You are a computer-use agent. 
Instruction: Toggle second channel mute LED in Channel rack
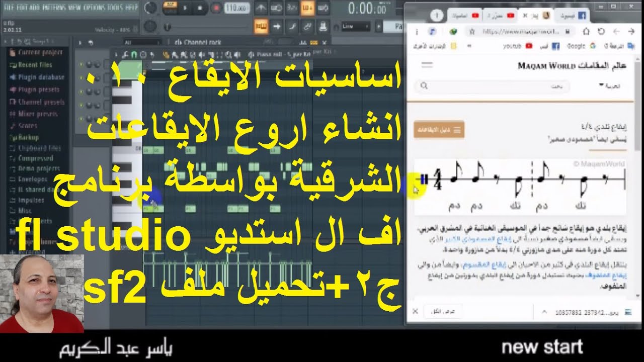(80, 78)
